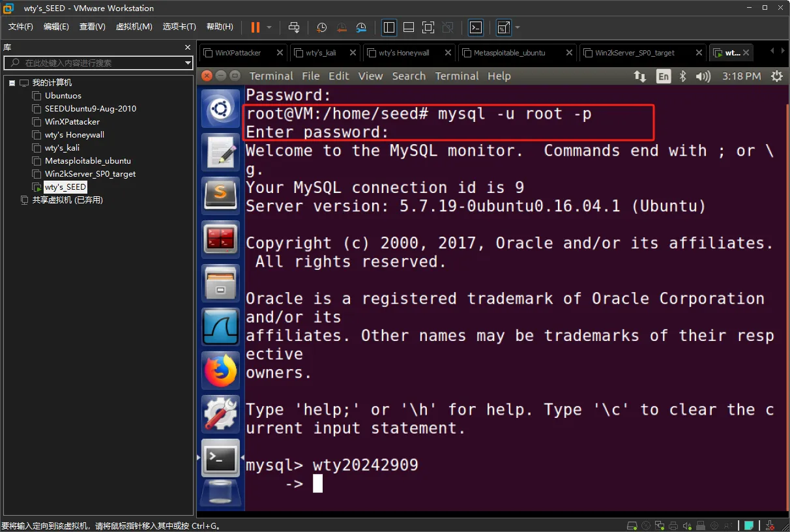Close the WinXPattacker tab
Image resolution: width=790 pixels, height=532 pixels.
tap(280, 53)
